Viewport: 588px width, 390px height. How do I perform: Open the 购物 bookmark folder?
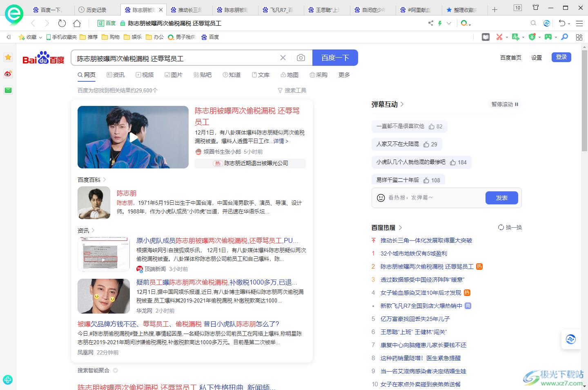(111, 37)
